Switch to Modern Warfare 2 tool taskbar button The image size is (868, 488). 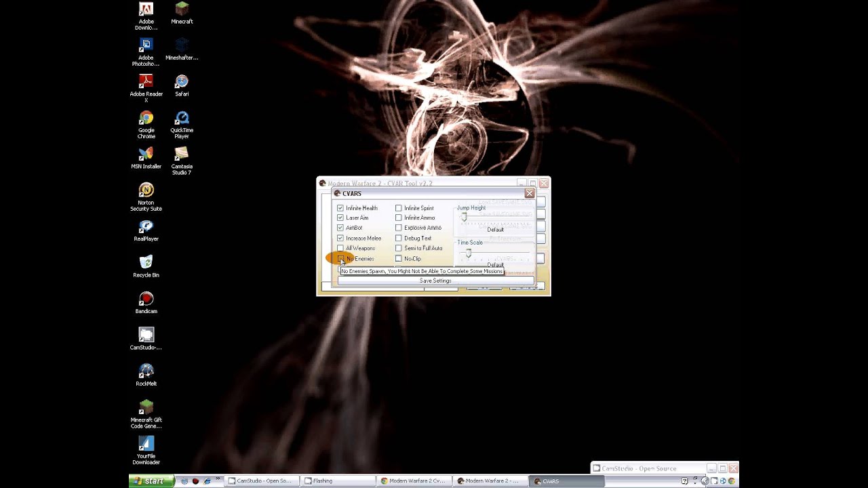(492, 481)
